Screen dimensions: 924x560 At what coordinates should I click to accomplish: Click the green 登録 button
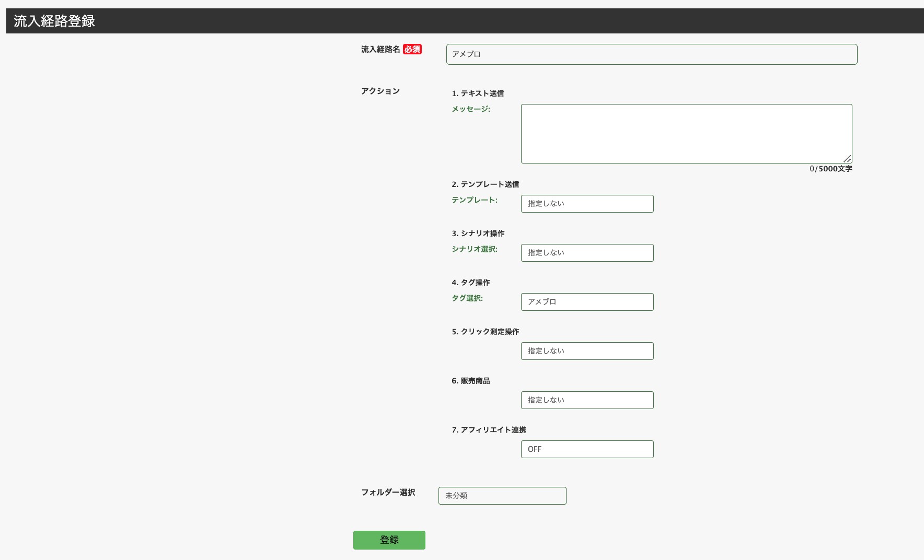pos(389,540)
